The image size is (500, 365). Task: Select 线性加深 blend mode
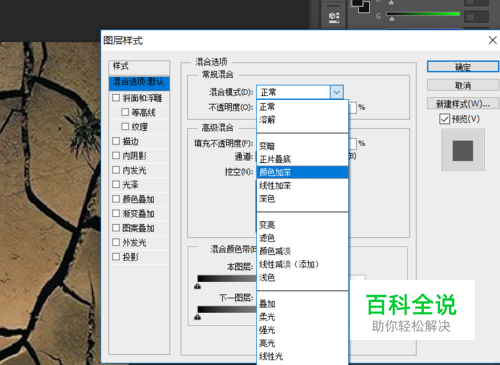[x=302, y=185]
